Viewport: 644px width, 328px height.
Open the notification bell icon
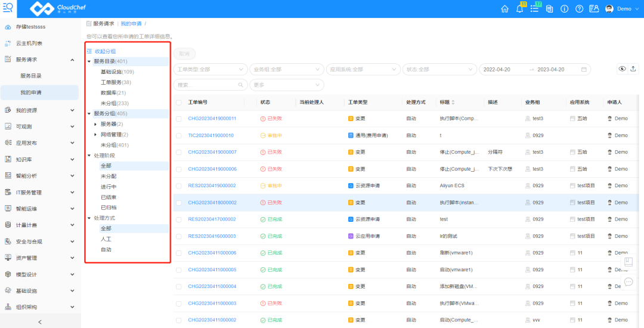pos(519,9)
